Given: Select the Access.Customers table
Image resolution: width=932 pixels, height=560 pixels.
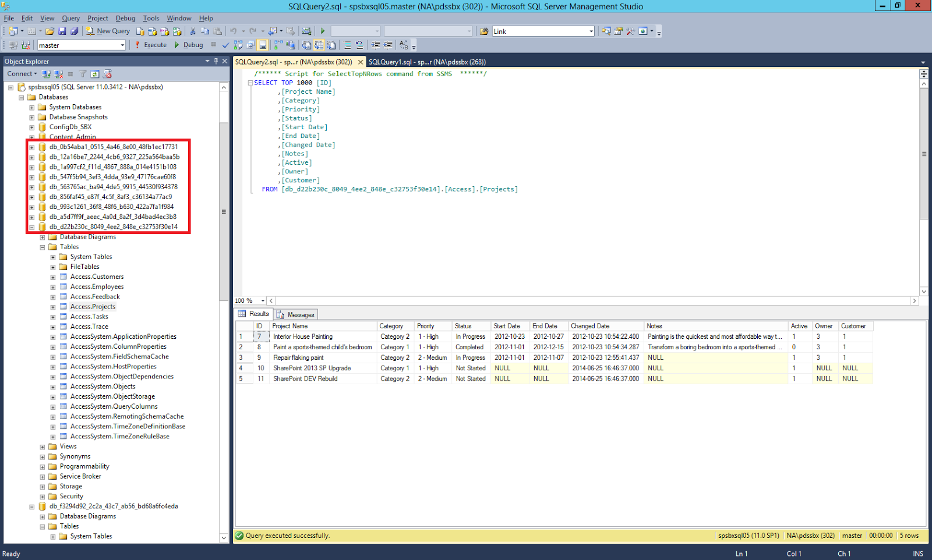Looking at the screenshot, I should click(x=97, y=277).
